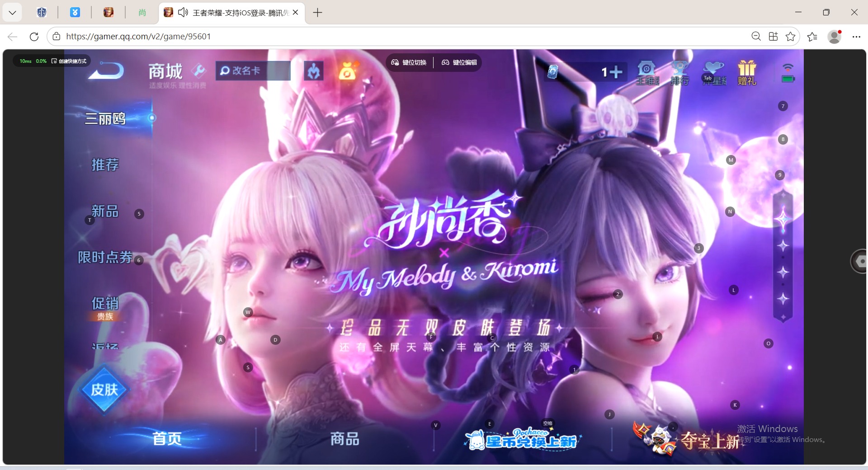Open the orange money bag icon
The width and height of the screenshot is (868, 470).
point(347,71)
